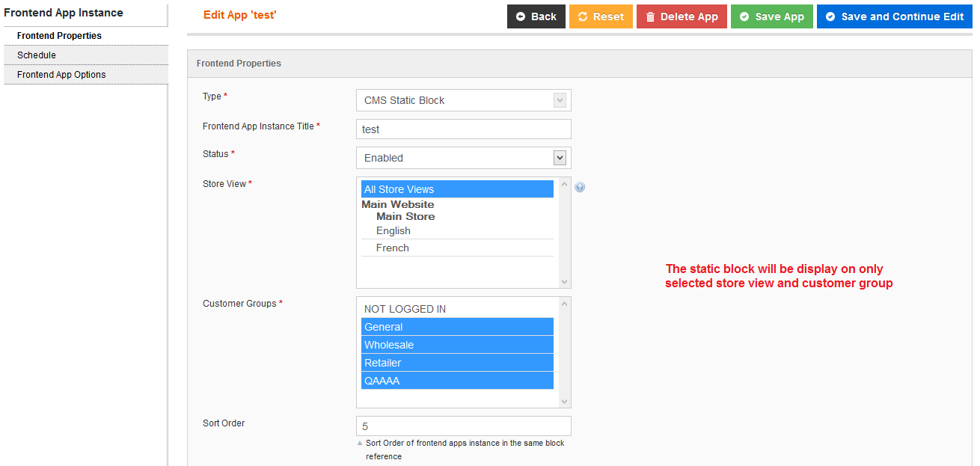This screenshot has width=980, height=466.
Task: Click the Back arrow icon on Back button
Action: pyautogui.click(x=520, y=16)
